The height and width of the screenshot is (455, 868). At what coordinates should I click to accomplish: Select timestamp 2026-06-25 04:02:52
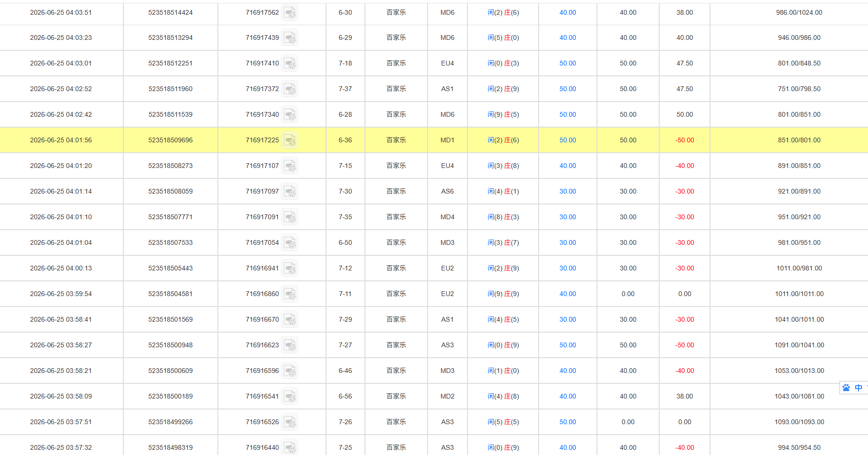61,89
